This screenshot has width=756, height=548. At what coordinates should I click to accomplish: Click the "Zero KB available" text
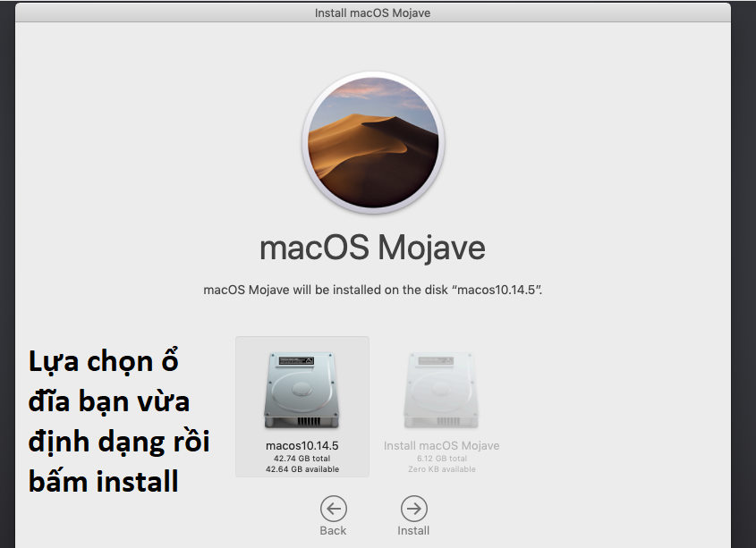pyautogui.click(x=442, y=469)
